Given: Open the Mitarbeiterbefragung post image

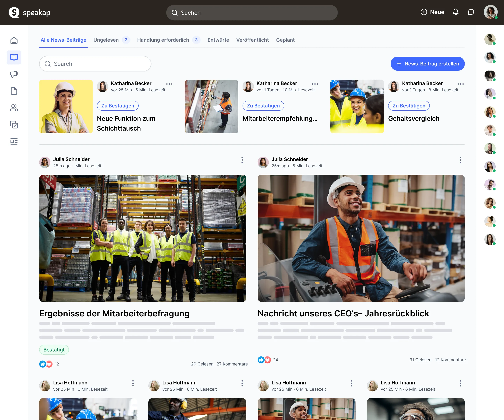Looking at the screenshot, I should click(143, 238).
